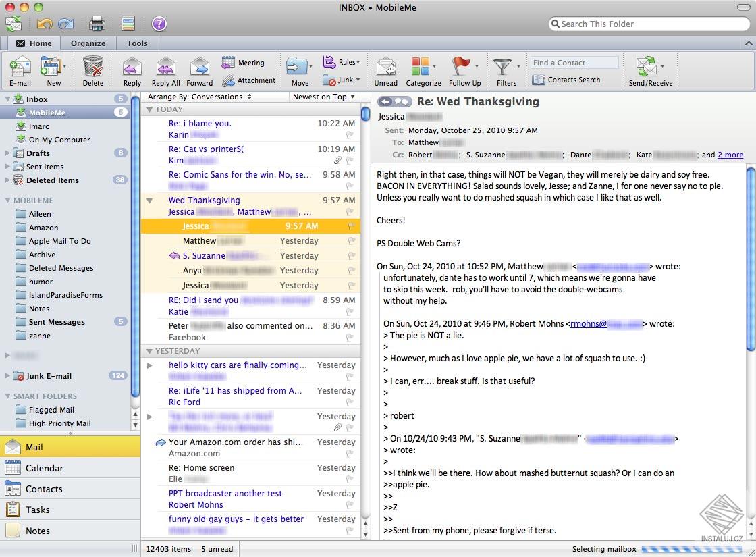
Task: Click the rmohns@ email address link
Action: (x=588, y=324)
